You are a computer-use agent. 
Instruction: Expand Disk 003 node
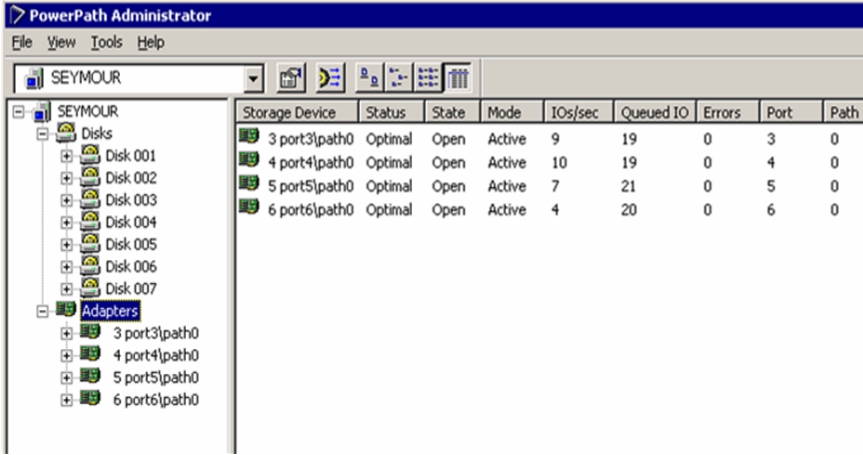[67, 200]
